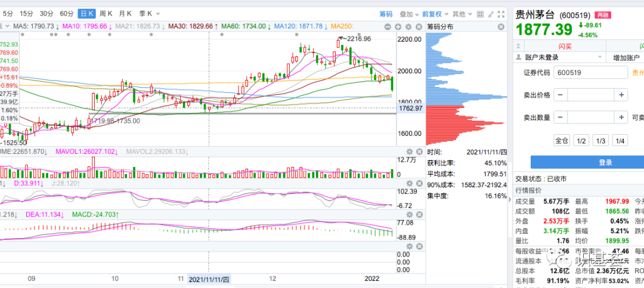Choose 1/2 position size

[581, 141]
